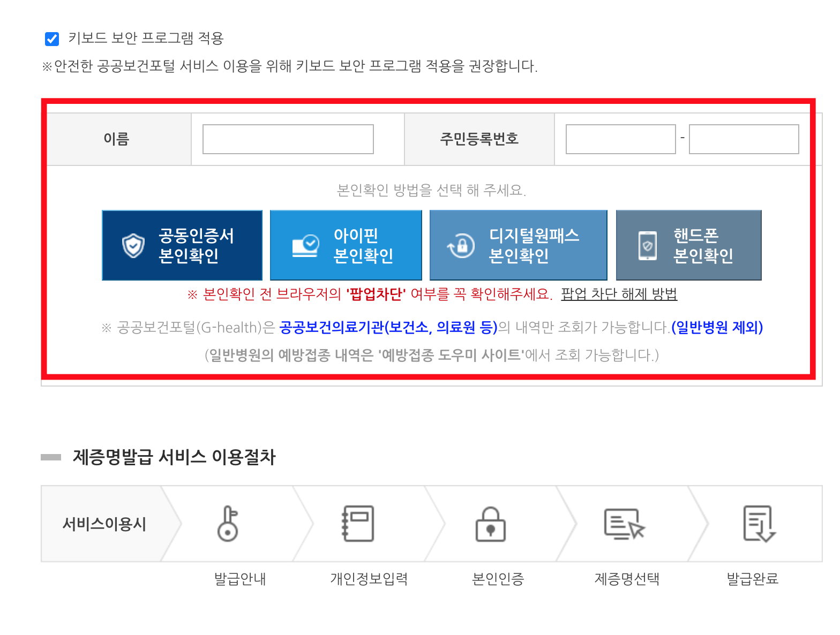Click the shield icon on 공동인증서 button
Screen dimensions: 840x635
pos(133,246)
